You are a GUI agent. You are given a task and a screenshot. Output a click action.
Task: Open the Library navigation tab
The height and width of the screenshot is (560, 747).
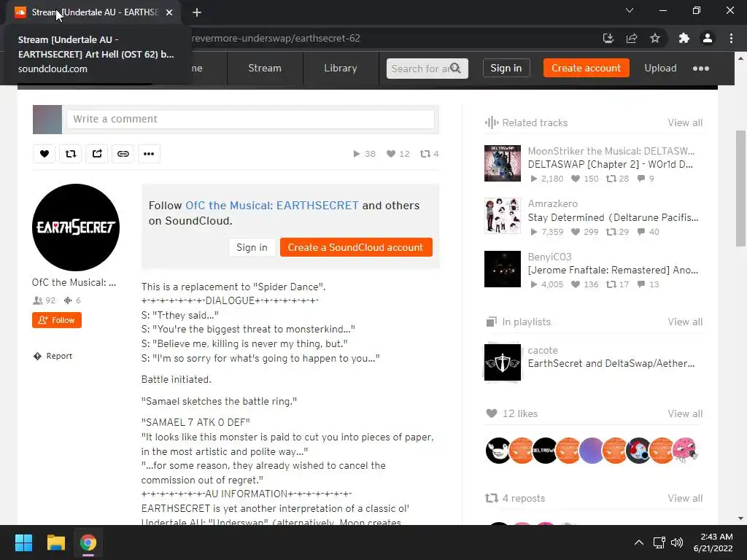point(341,68)
